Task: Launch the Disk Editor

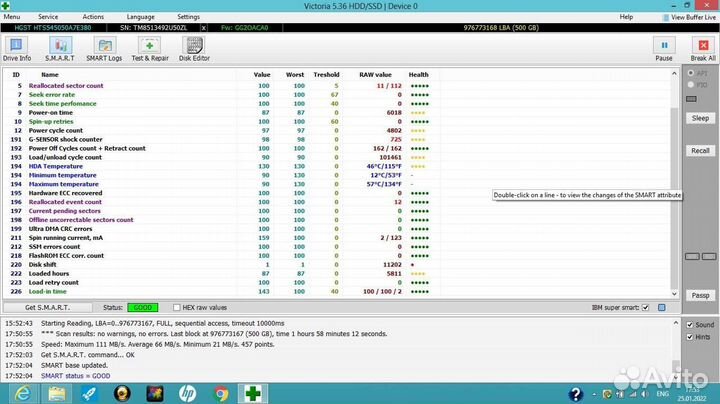Action: click(194, 50)
